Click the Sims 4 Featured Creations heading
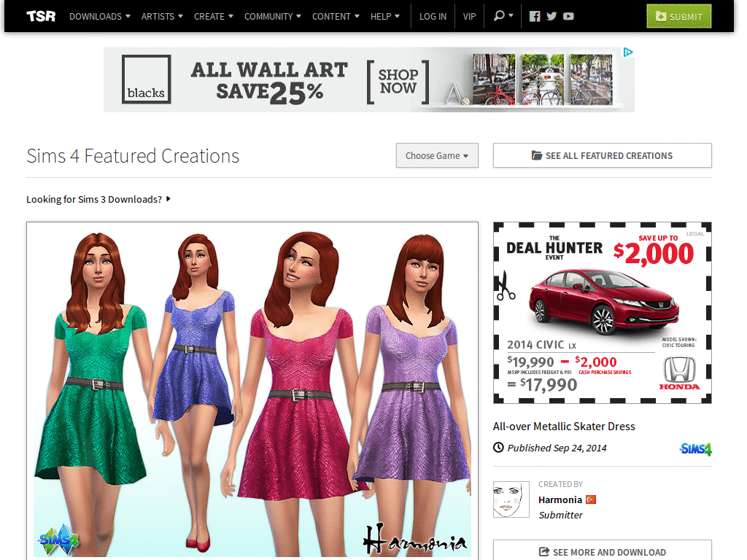747x560 pixels. 133,156
